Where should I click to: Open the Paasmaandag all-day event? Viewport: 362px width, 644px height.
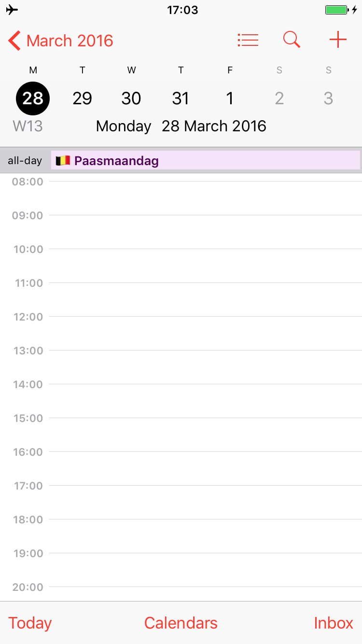(x=205, y=160)
